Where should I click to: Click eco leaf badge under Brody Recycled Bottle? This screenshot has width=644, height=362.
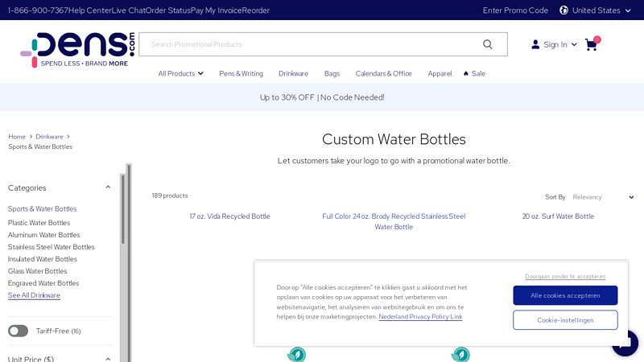coord(460,355)
